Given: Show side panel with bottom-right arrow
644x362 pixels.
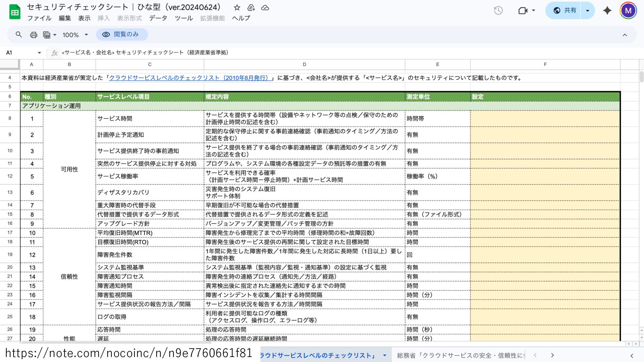Looking at the screenshot, I should pos(632,356).
